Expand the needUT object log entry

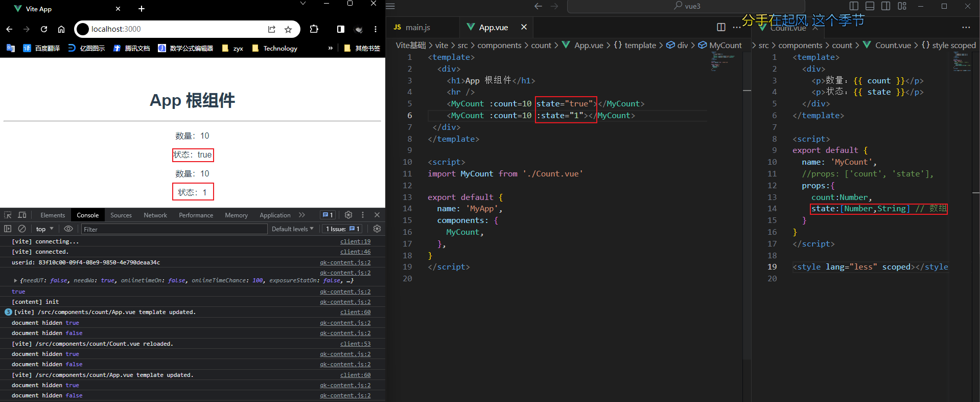click(15, 280)
